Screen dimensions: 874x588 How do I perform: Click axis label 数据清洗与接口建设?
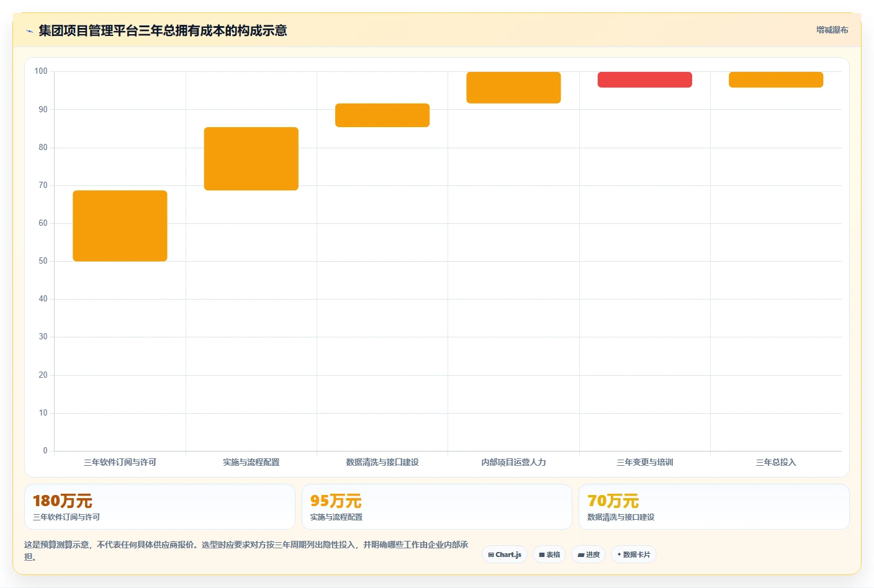click(382, 462)
